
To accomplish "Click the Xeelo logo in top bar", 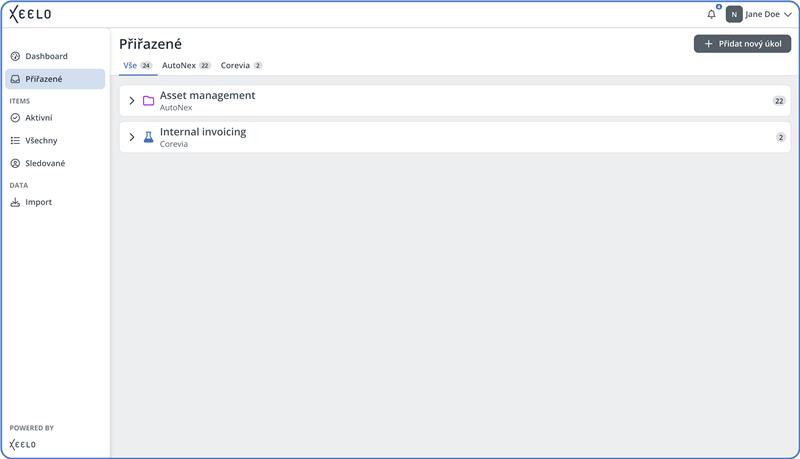I will 30,14.
